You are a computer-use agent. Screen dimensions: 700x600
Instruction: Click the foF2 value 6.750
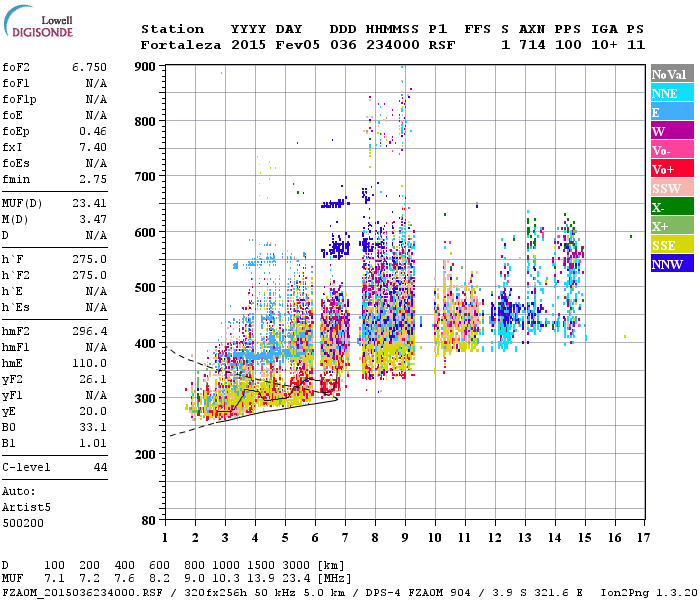pyautogui.click(x=89, y=67)
